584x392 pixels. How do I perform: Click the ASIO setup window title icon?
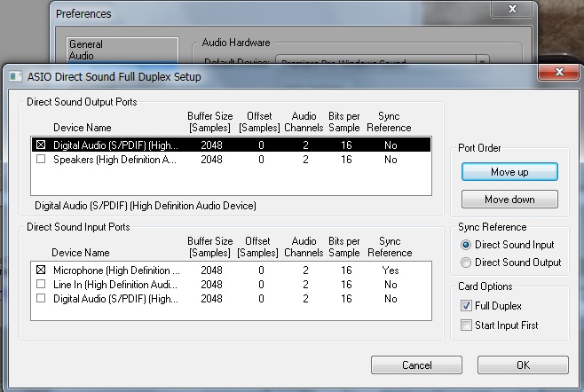pyautogui.click(x=15, y=76)
